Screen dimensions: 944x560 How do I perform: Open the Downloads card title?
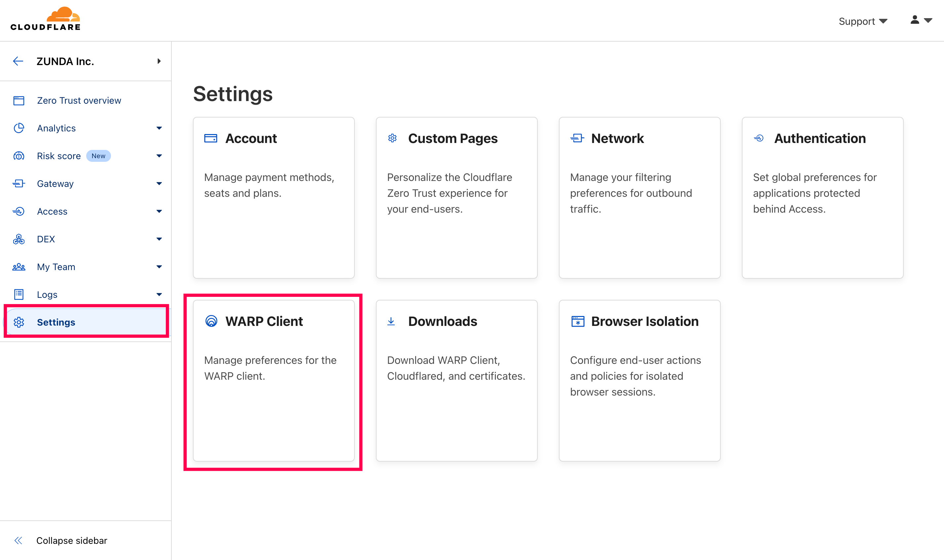tap(443, 321)
